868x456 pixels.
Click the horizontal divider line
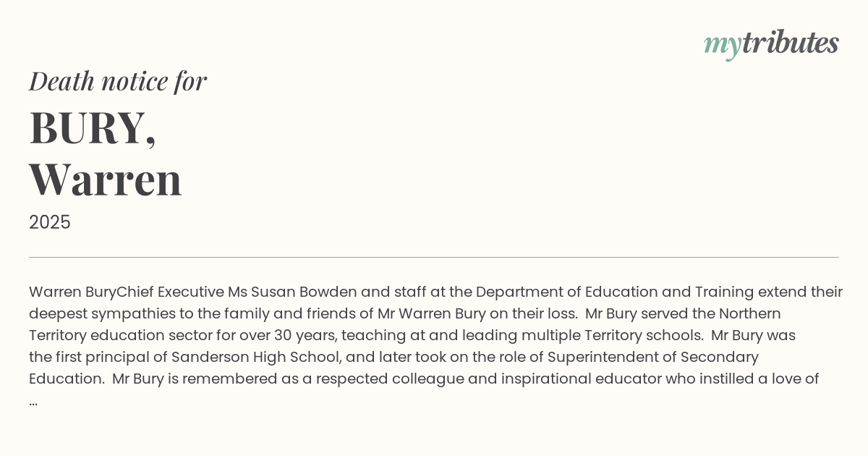[434, 257]
